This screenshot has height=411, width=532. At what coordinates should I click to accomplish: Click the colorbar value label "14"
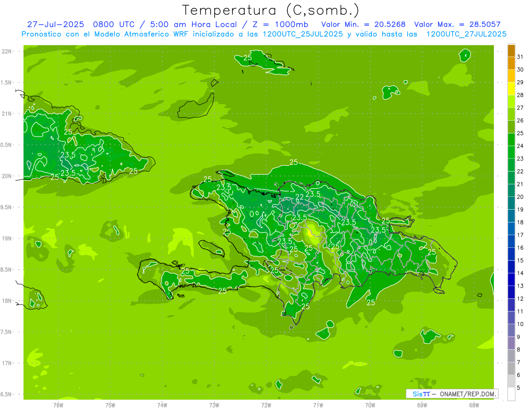[x=520, y=273]
